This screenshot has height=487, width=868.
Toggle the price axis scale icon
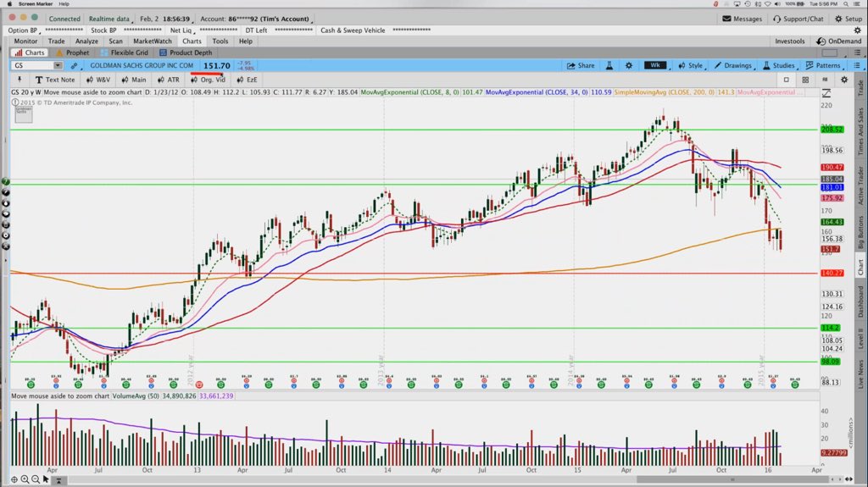pyautogui.click(x=826, y=92)
